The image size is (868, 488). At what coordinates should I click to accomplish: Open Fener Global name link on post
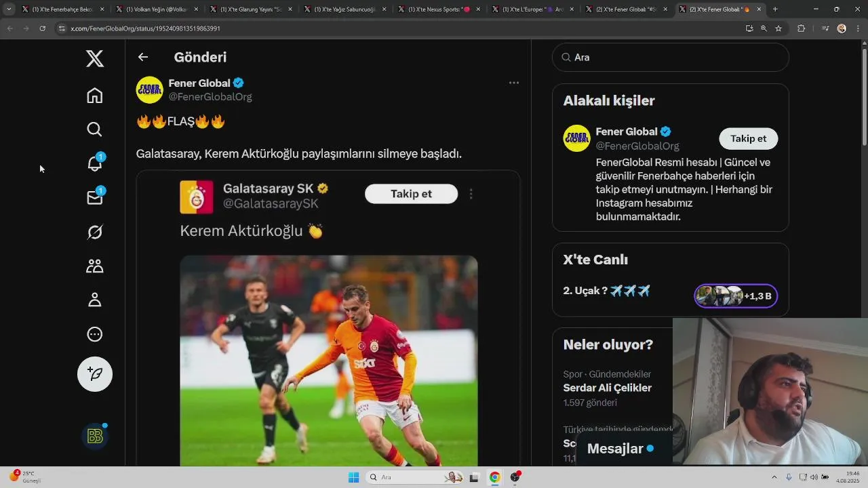(199, 83)
